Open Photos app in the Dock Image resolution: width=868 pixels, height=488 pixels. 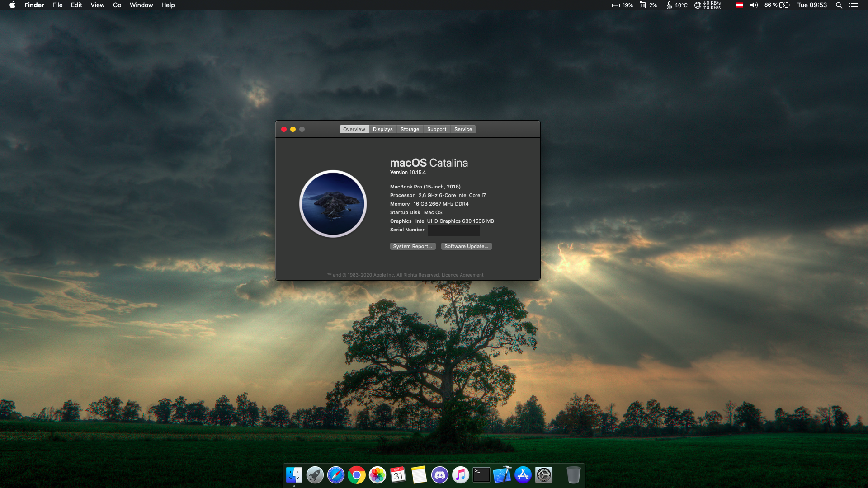coord(377,475)
